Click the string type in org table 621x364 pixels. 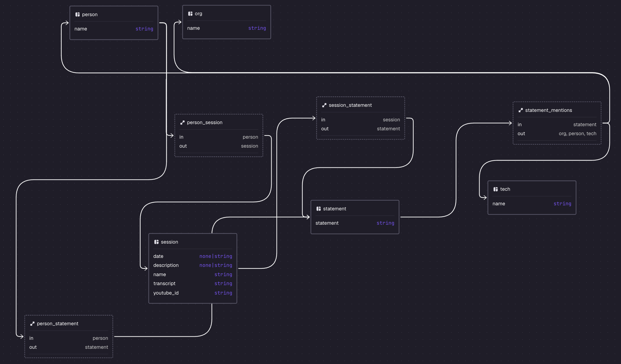click(257, 28)
